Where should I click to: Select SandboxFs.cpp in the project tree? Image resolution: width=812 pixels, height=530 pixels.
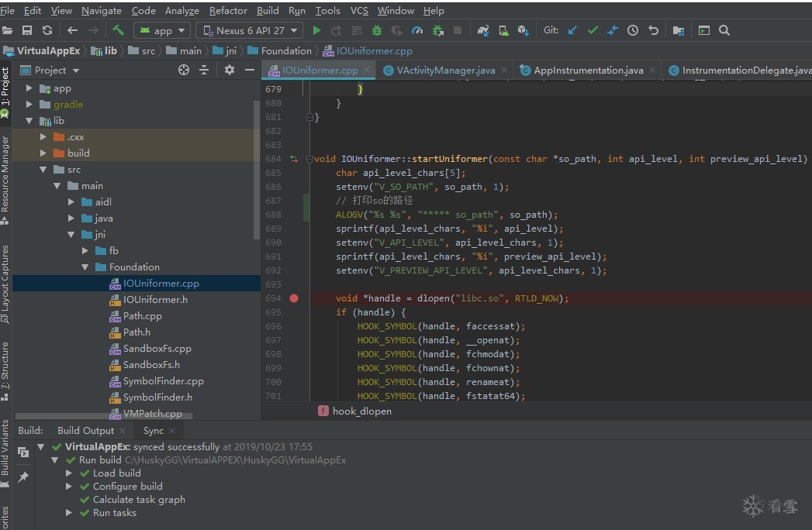(157, 349)
